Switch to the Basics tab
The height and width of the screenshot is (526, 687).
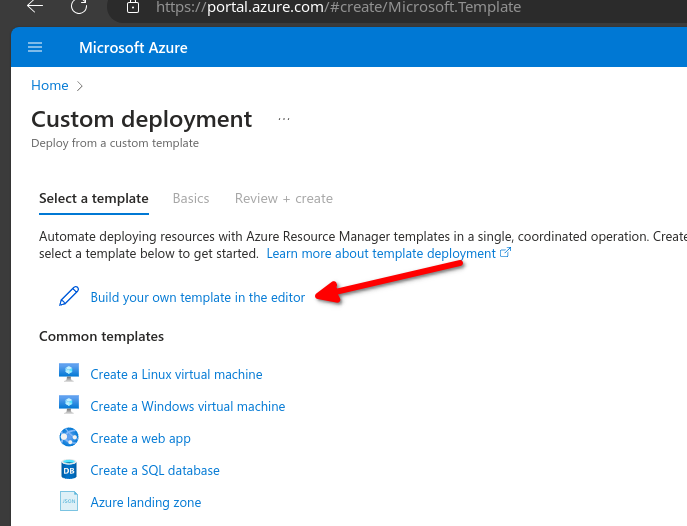click(x=191, y=198)
